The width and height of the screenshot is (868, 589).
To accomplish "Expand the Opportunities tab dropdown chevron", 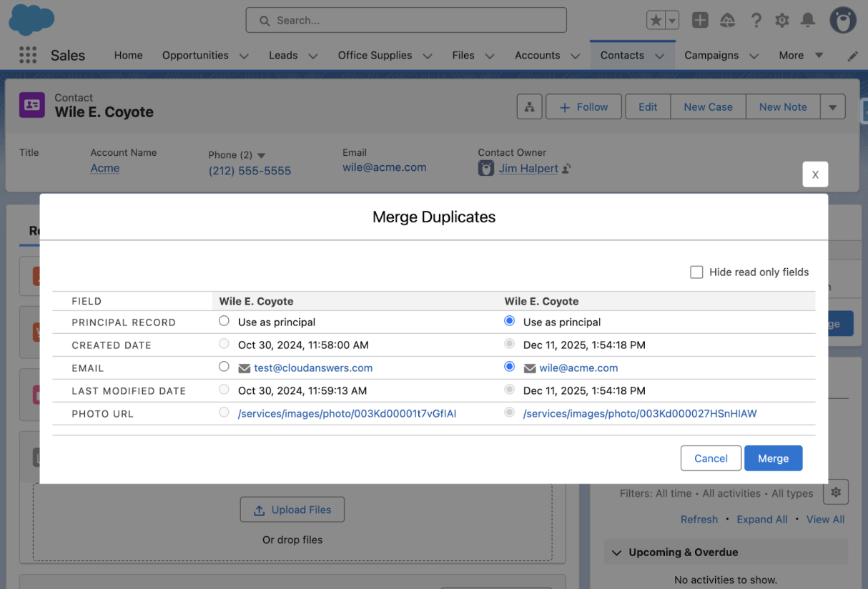I will [x=244, y=56].
